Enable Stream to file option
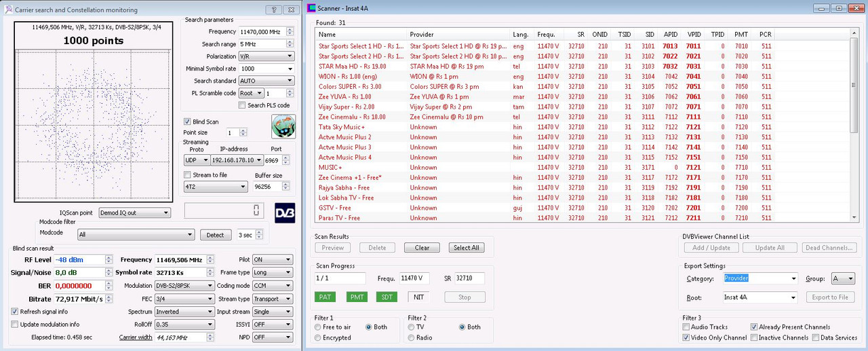This screenshot has width=868, height=351. (x=188, y=175)
